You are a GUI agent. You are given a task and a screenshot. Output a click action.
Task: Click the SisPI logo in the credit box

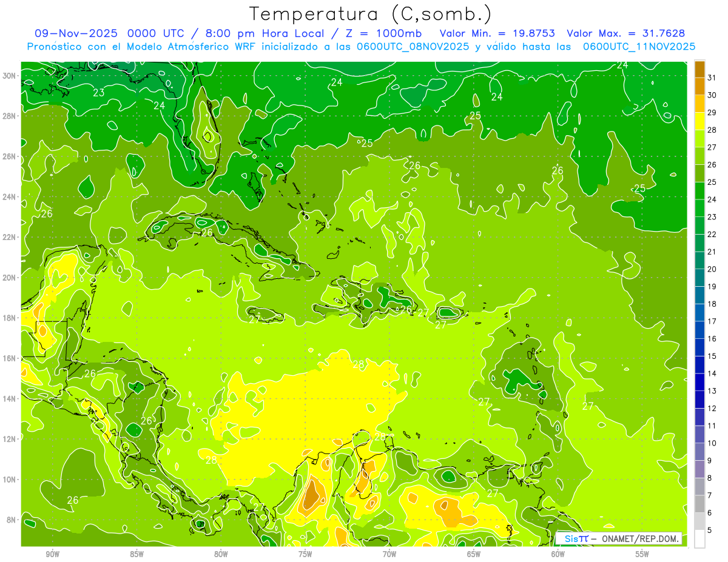point(576,538)
